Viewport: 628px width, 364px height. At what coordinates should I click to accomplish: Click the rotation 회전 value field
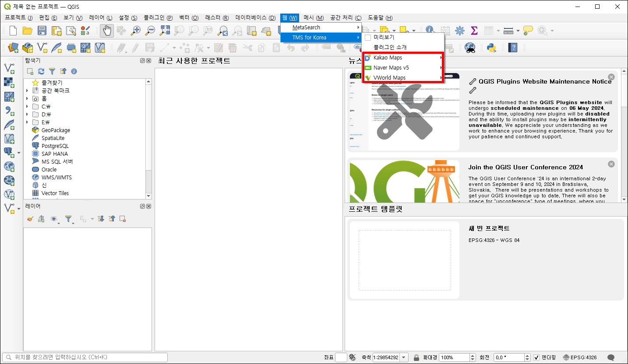509,357
